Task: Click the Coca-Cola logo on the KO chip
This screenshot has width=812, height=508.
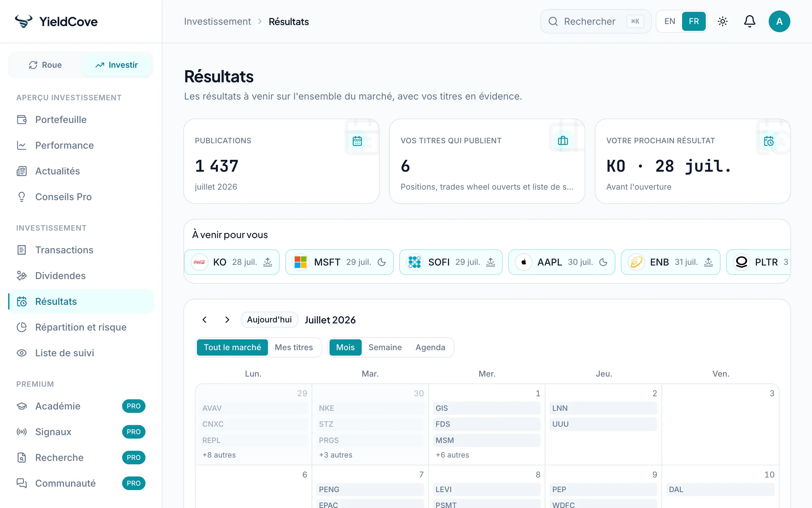Action: 200,262
